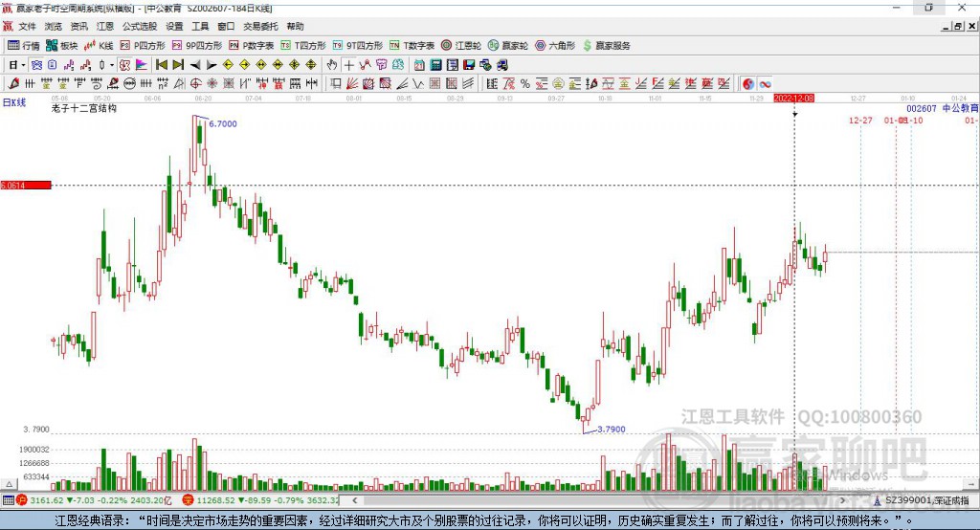Toggle the crosshair cursor tool
980x530 pixels.
pos(348,65)
